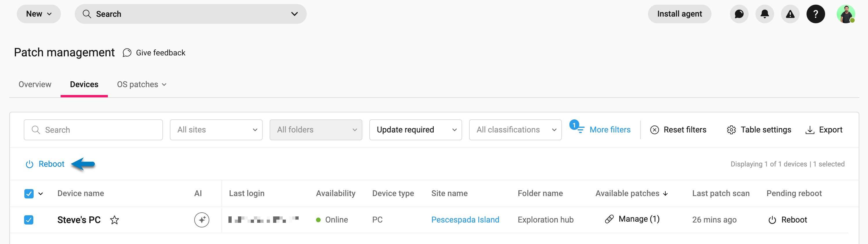Open the Pescespada Island site link
Screen dimensions: 868x244
[465, 220]
